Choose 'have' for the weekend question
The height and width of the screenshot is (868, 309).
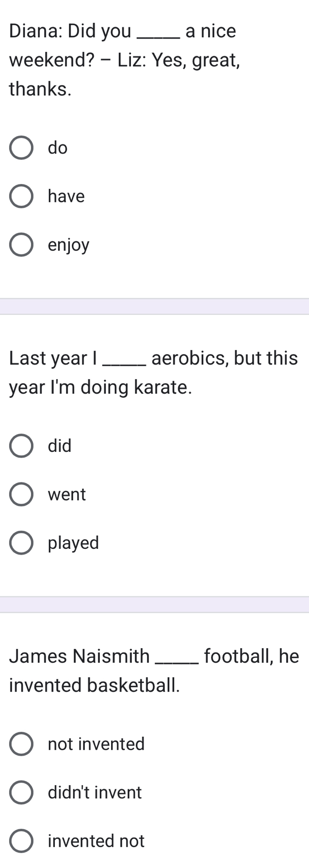click(21, 196)
